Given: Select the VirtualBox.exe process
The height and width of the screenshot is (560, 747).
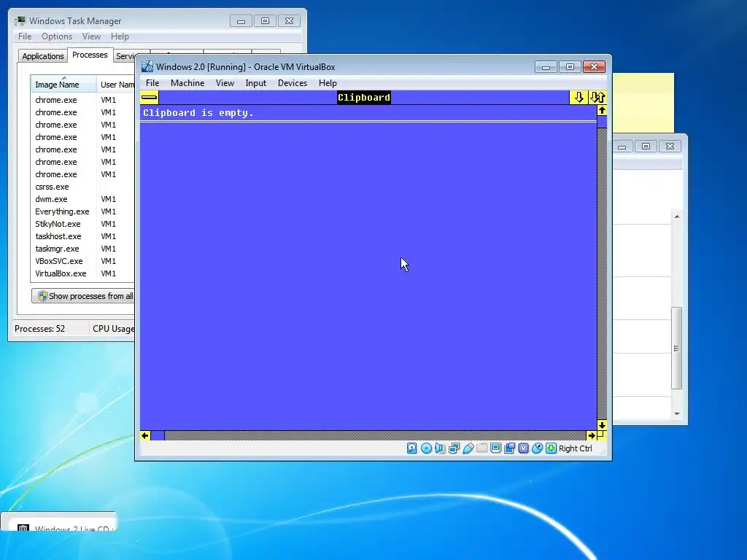Looking at the screenshot, I should tap(83, 273).
